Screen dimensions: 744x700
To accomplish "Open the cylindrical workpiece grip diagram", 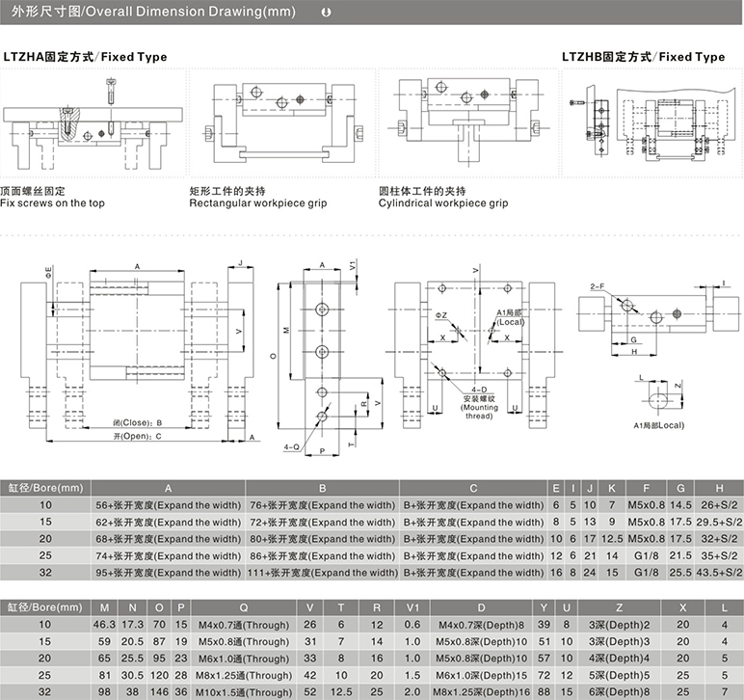I will pyautogui.click(x=468, y=121).
